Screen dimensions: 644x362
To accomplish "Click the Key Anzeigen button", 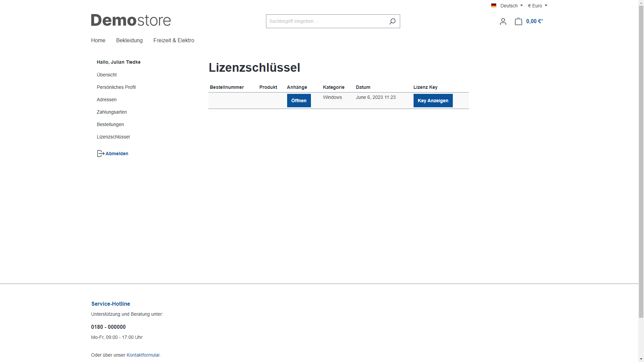I will [433, 101].
